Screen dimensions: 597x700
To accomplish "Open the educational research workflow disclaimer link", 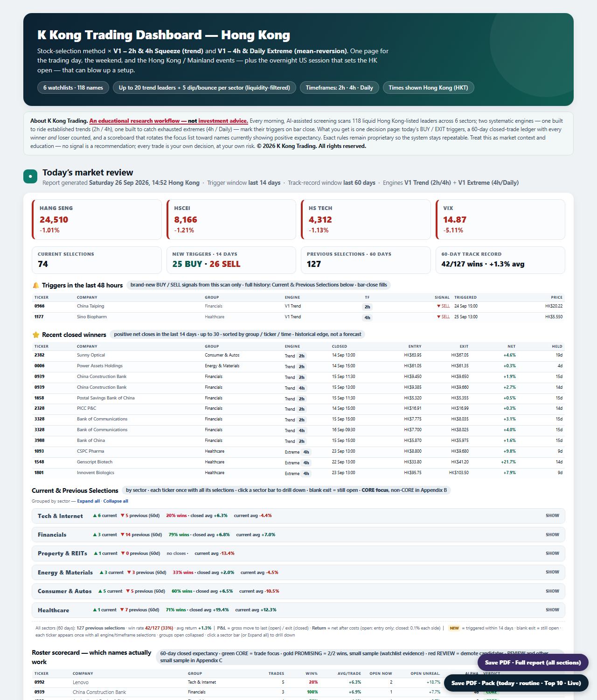I will click(x=168, y=121).
